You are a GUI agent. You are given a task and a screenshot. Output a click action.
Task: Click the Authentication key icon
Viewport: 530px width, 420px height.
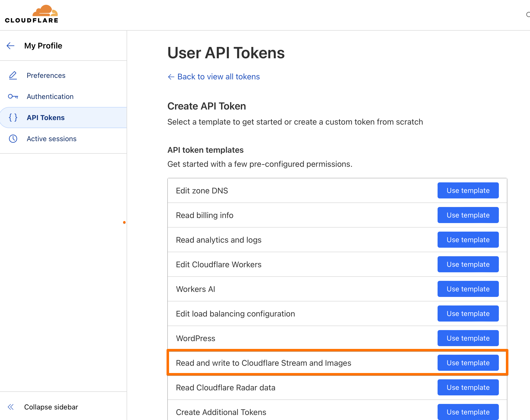13,96
